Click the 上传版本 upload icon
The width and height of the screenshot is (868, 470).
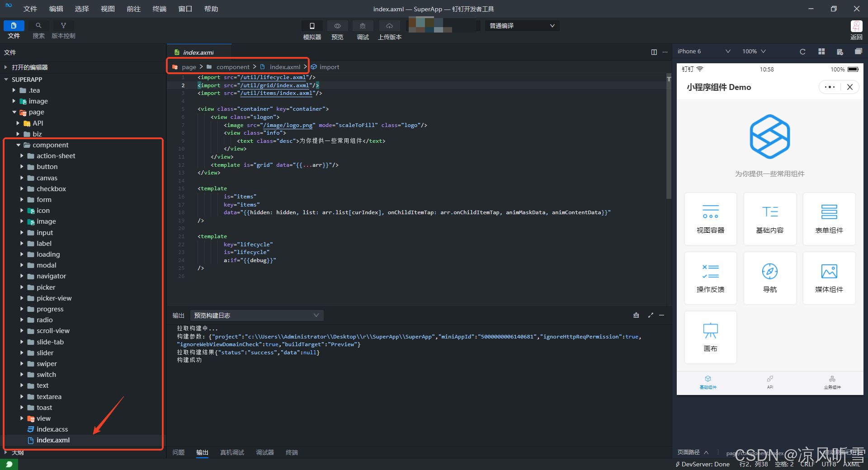click(x=389, y=26)
